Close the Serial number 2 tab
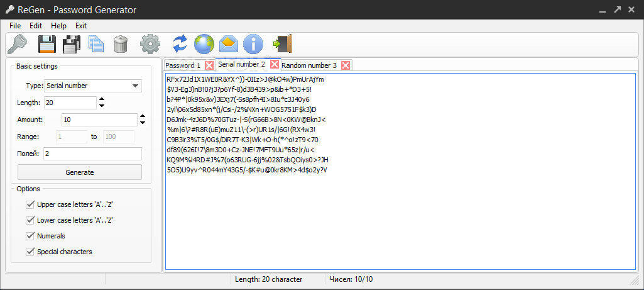The width and height of the screenshot is (644, 290). pos(275,64)
